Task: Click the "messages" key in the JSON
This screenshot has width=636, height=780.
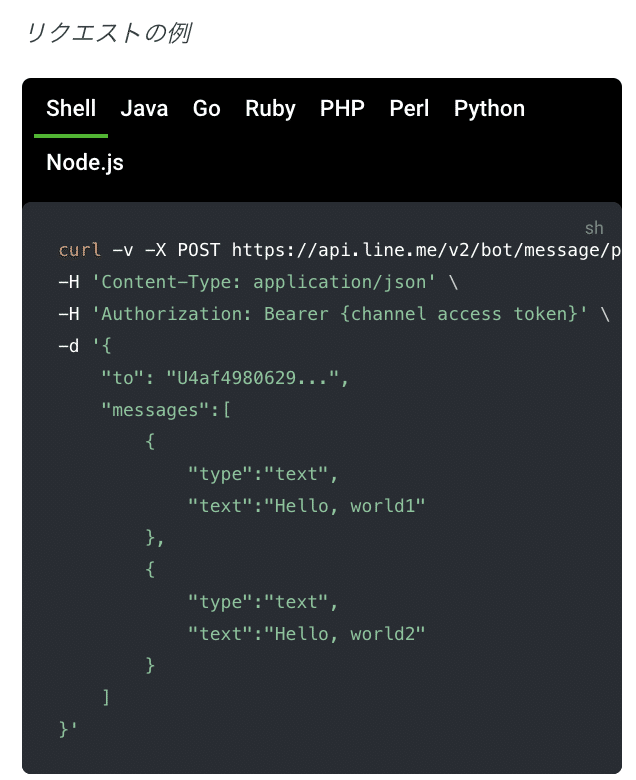Action: point(155,410)
